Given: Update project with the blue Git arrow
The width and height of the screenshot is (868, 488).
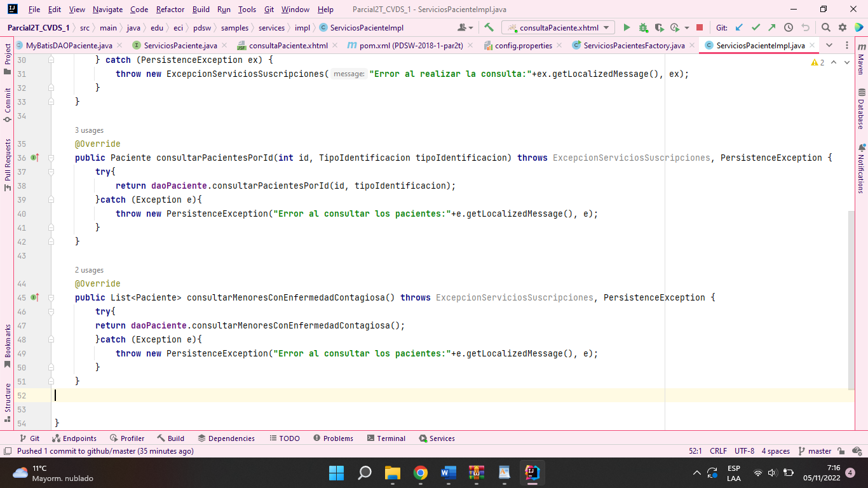Looking at the screenshot, I should (739, 27).
